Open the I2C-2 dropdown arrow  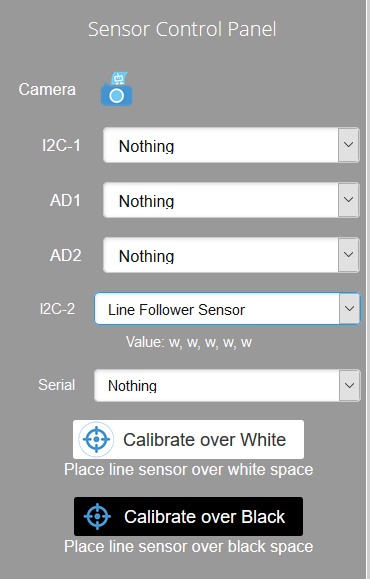(x=349, y=309)
